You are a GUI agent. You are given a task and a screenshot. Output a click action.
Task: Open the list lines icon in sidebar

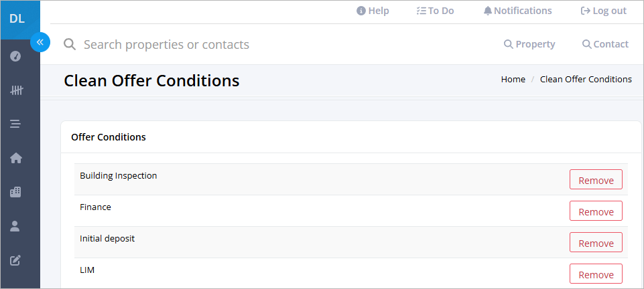15,124
